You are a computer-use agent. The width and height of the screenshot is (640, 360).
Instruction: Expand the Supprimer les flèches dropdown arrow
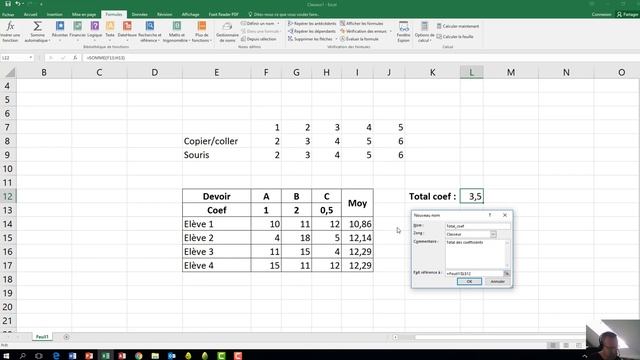click(336, 39)
